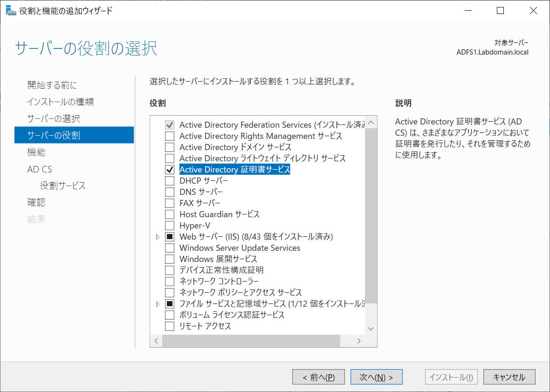Enable the DHCP サーバー checkbox
This screenshot has height=392, width=550.
170,181
